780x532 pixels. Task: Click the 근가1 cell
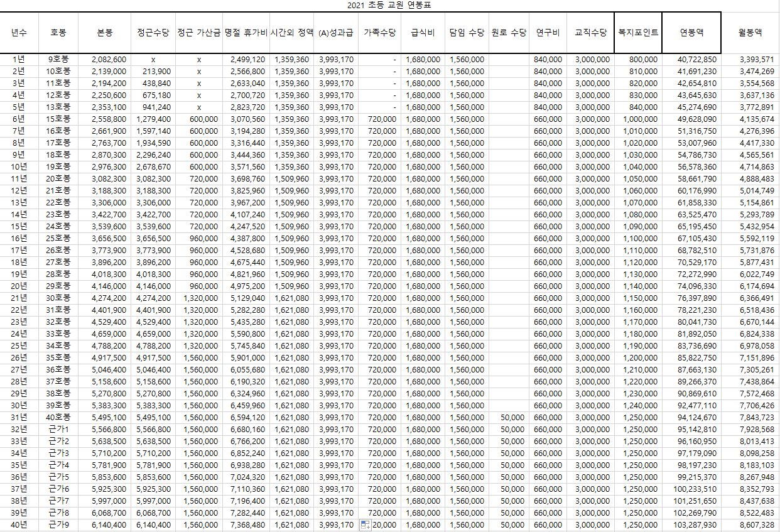[x=58, y=429]
